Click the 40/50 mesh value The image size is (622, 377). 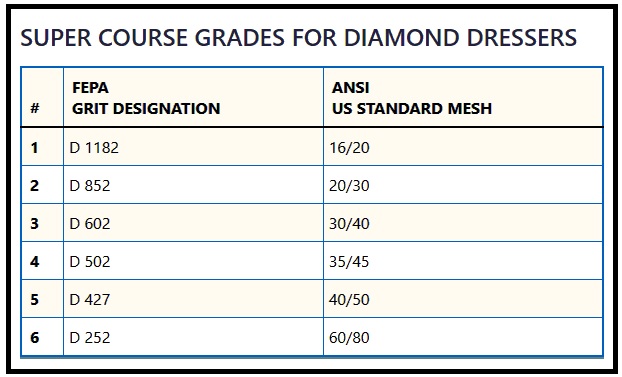(x=349, y=299)
